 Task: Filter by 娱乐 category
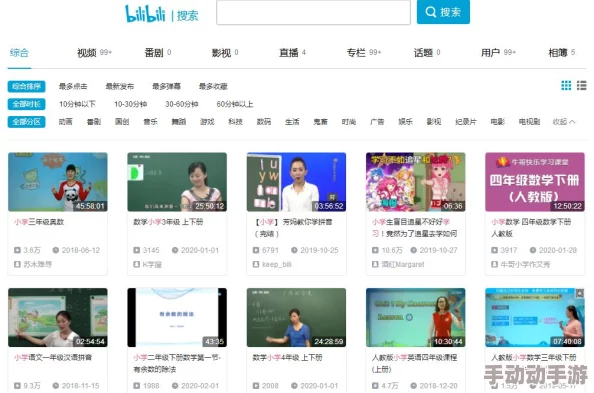pos(405,122)
